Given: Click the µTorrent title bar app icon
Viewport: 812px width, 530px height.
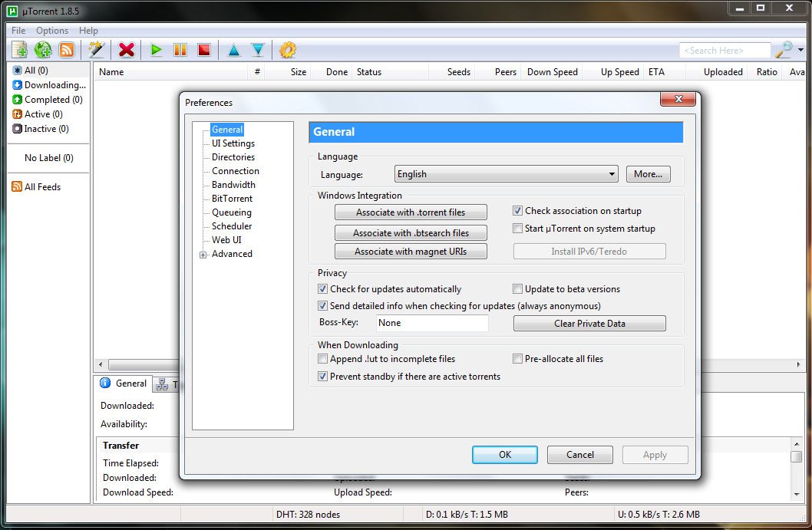Looking at the screenshot, I should pyautogui.click(x=12, y=11).
